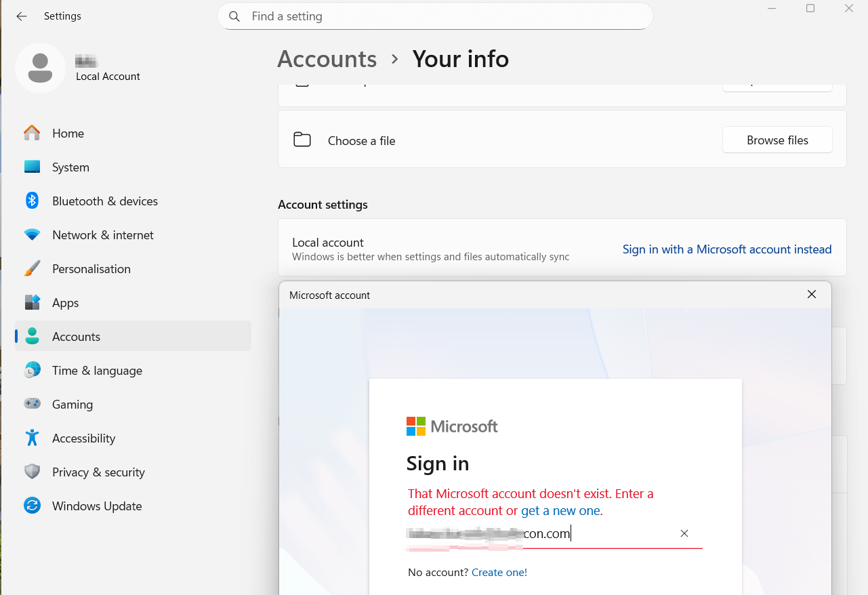Click the 'Your info' page heading

[x=461, y=59]
